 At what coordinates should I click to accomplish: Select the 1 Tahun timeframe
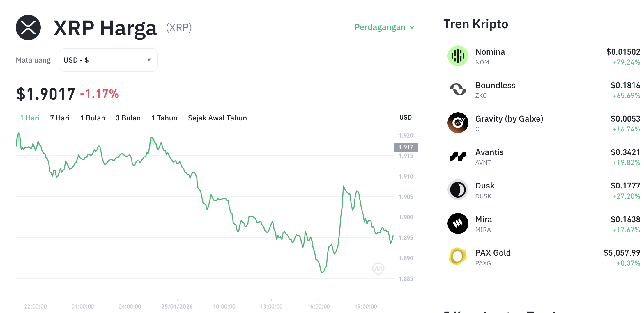[164, 118]
